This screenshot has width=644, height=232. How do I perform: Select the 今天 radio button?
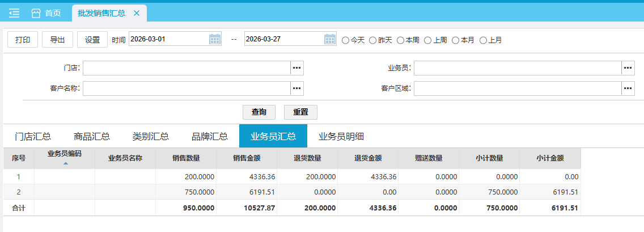pos(345,40)
